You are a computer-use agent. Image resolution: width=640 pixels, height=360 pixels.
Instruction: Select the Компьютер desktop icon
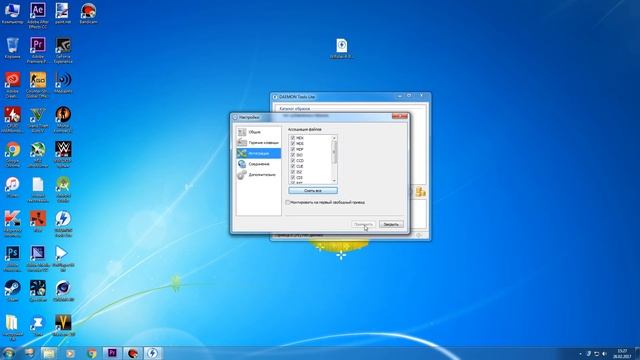pyautogui.click(x=12, y=13)
